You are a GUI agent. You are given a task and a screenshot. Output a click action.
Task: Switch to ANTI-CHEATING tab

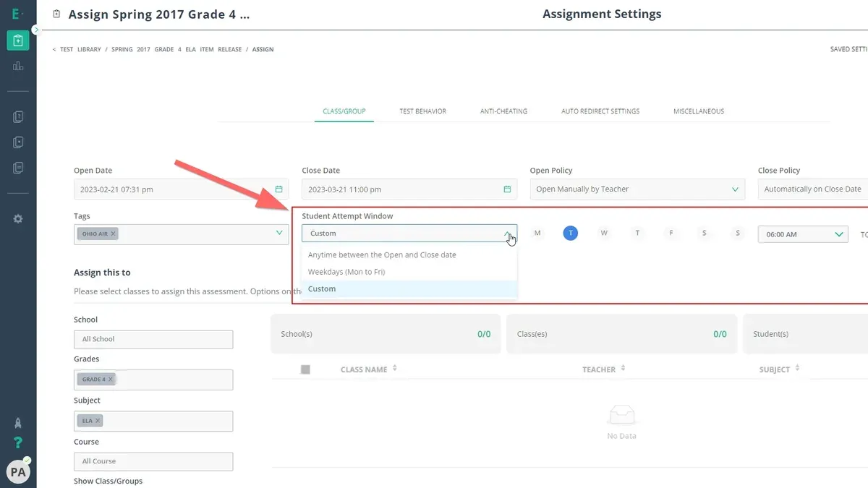[x=503, y=111]
